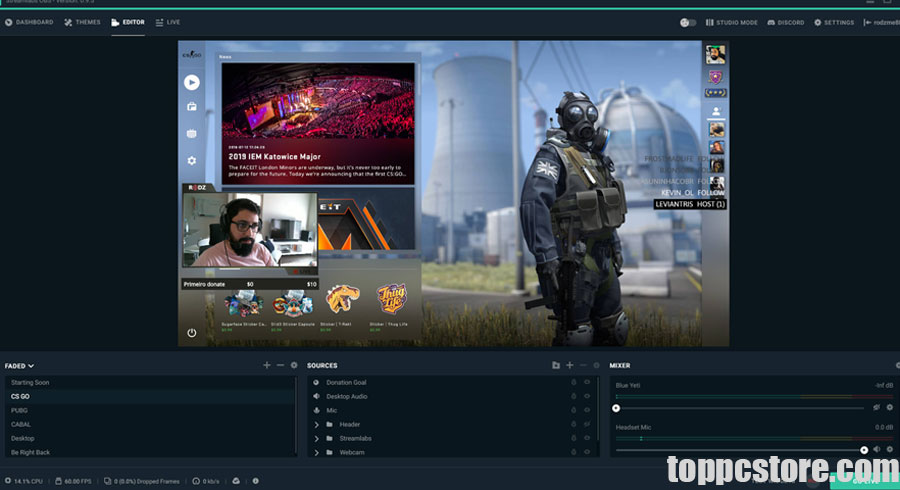Click the Blue Yeti volume slider handle

(x=616, y=408)
